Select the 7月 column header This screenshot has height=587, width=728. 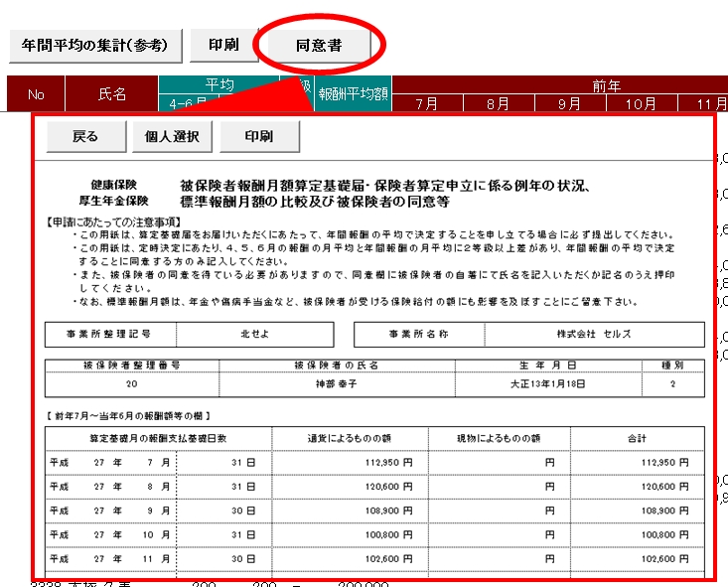[x=427, y=103]
